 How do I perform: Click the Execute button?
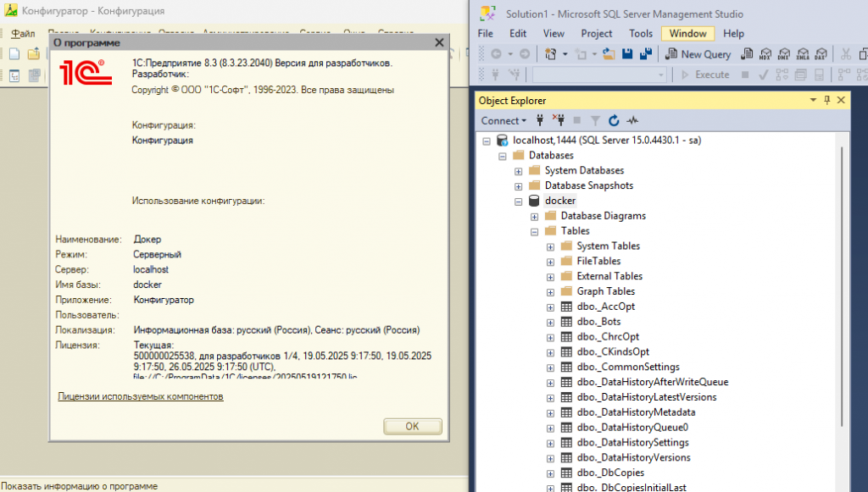coord(704,75)
